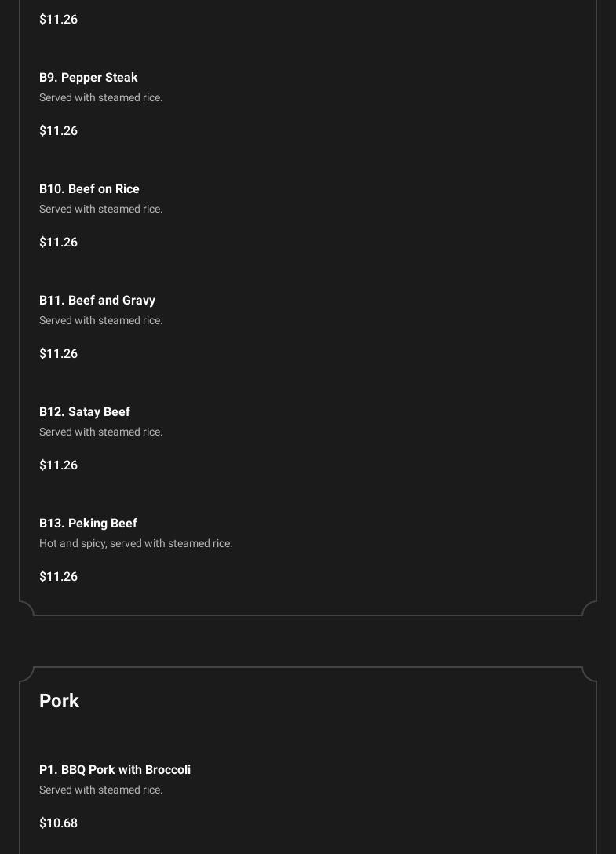Select the B10. Beef on Rice item
The width and height of the screenshot is (616, 854).
tap(89, 188)
